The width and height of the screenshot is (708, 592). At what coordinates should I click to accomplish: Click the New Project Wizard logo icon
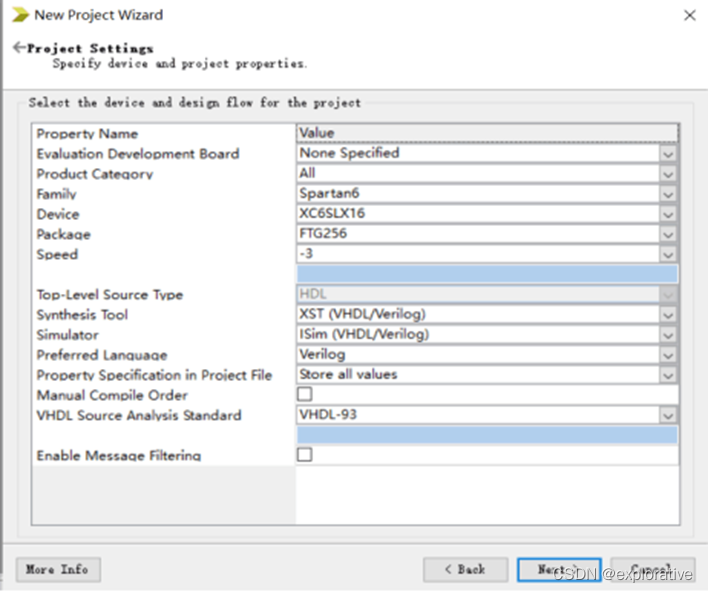(20, 15)
